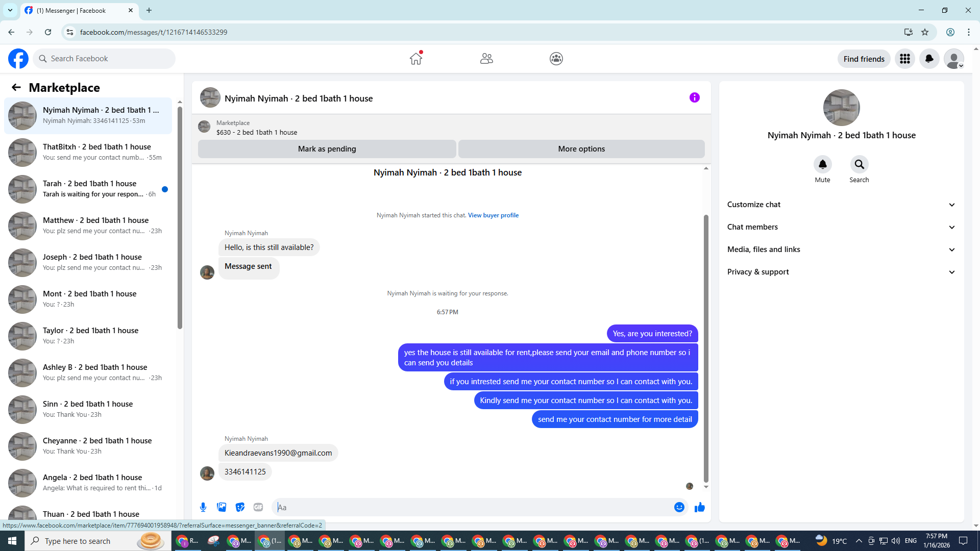
Task: Mute this conversation
Action: [x=822, y=165]
